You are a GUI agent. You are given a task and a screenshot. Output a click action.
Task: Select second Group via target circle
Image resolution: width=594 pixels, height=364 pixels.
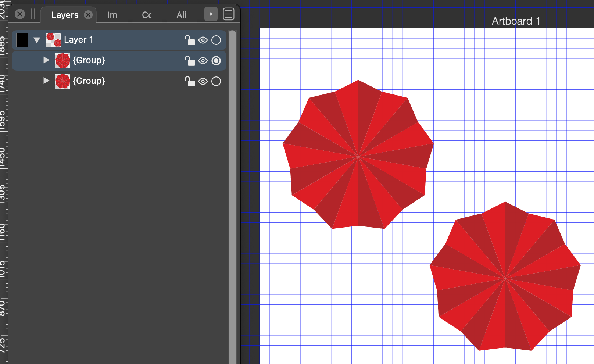[216, 81]
